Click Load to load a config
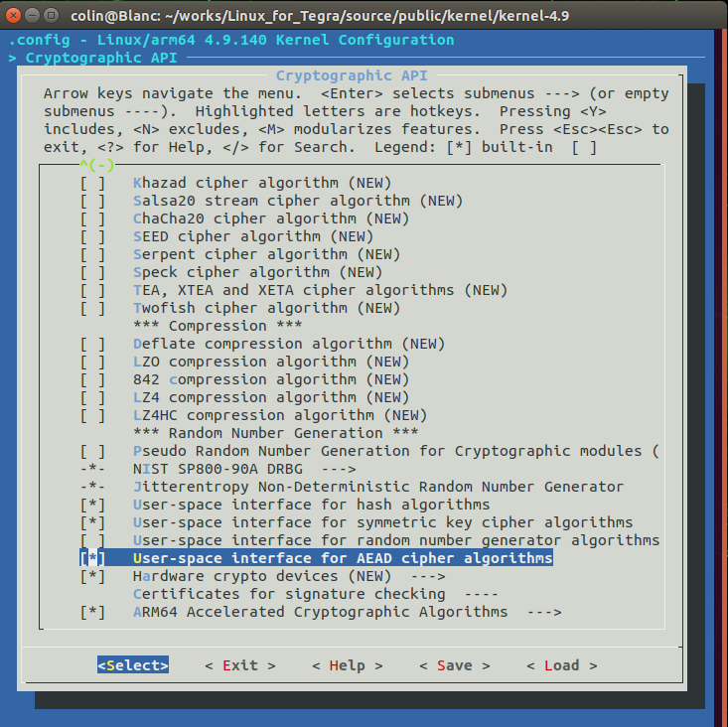The height and width of the screenshot is (727, 728). coord(562,665)
